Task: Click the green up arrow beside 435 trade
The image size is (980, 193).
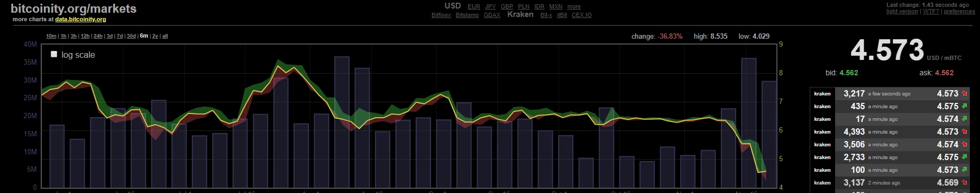Action: tap(965, 106)
